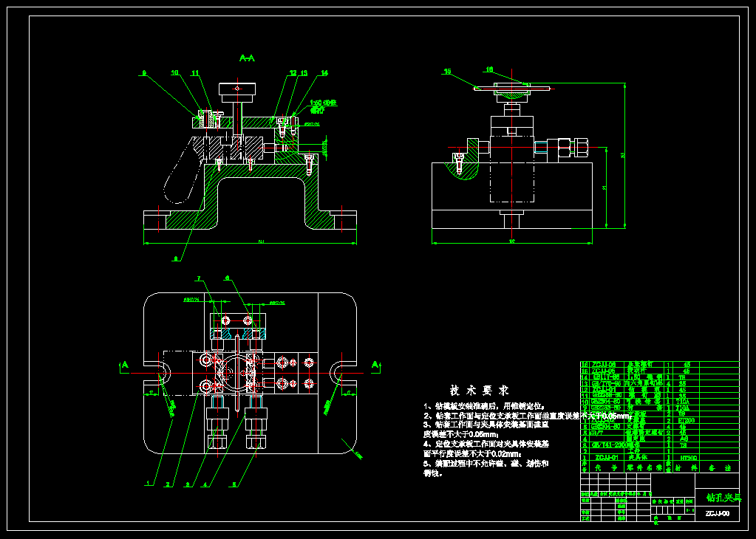Select balloon number 13 above section view
756x539 pixels.
(x=304, y=73)
